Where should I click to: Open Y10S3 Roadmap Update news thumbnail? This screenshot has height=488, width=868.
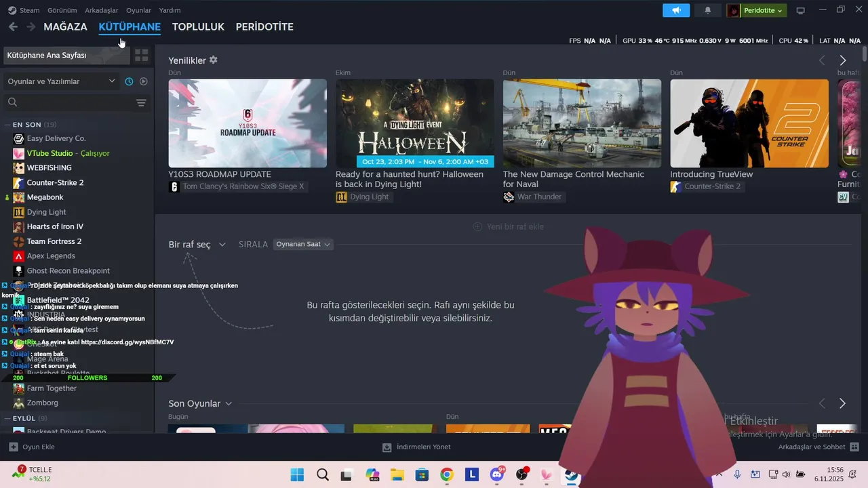coord(248,123)
